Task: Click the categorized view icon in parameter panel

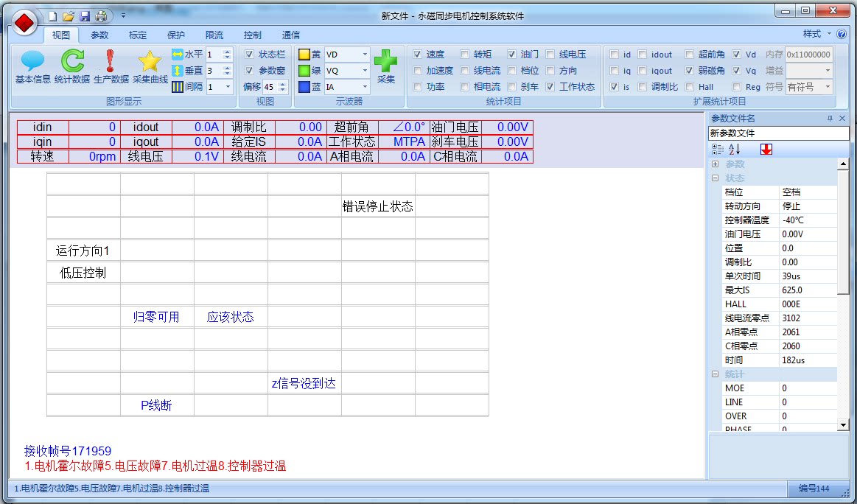Action: 717,149
